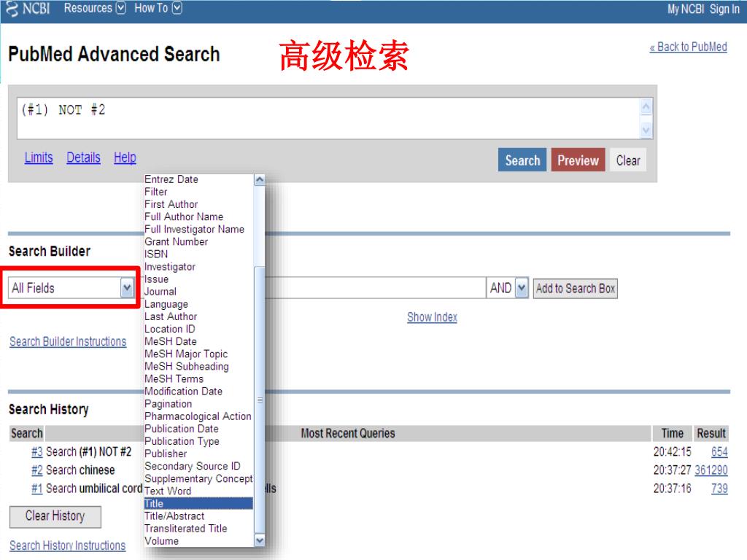Select Text Word option

coord(198,491)
